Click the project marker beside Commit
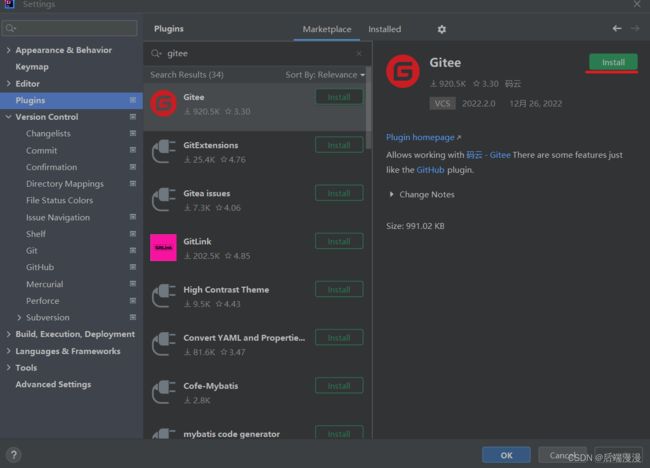This screenshot has height=468, width=650. coord(133,150)
